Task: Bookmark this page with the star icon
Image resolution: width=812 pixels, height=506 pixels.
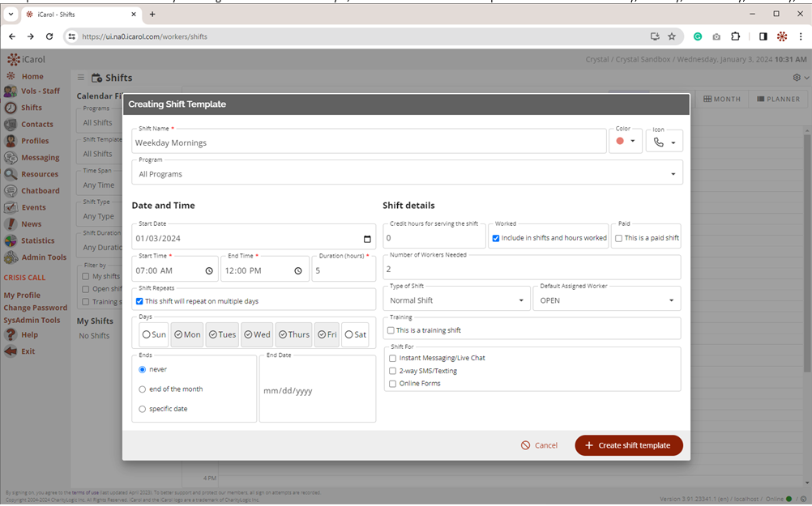Action: (672, 36)
